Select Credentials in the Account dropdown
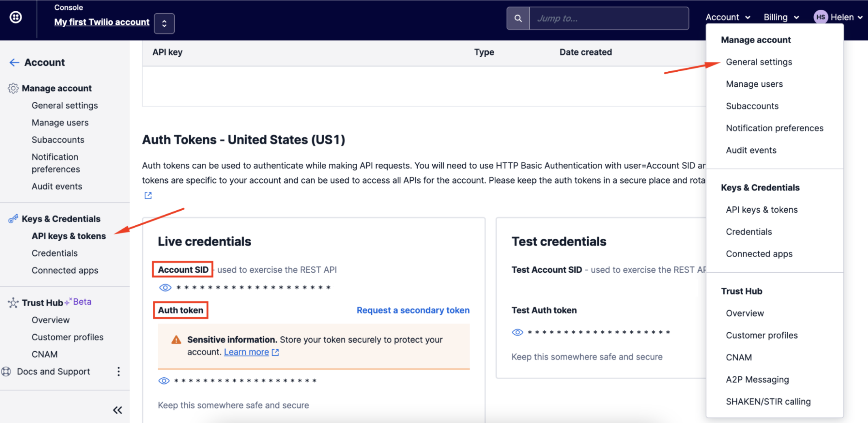 [x=749, y=232]
